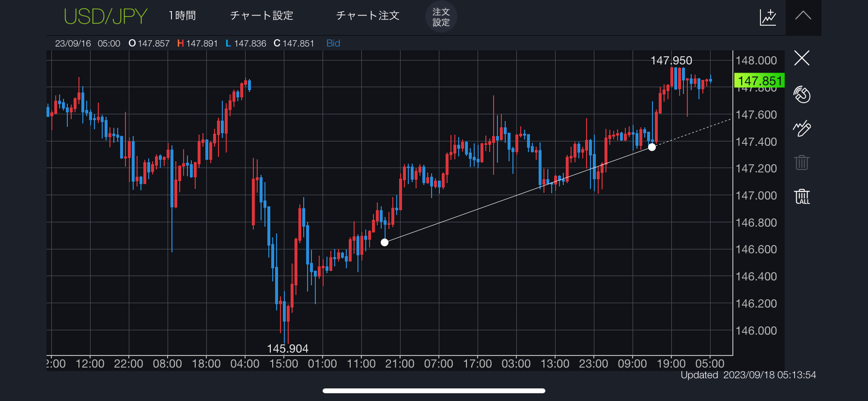Viewport: 868px width, 401px height.
Task: Tap the 21:00 time axis label
Action: [x=400, y=364]
